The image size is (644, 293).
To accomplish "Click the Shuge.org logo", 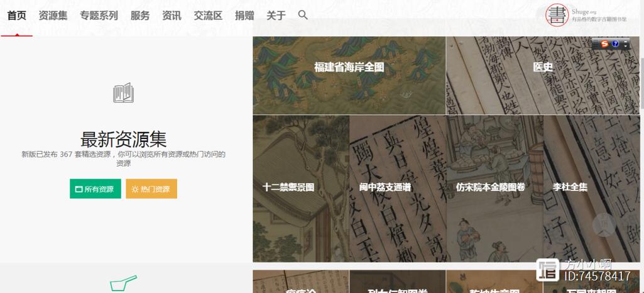I will [x=586, y=15].
